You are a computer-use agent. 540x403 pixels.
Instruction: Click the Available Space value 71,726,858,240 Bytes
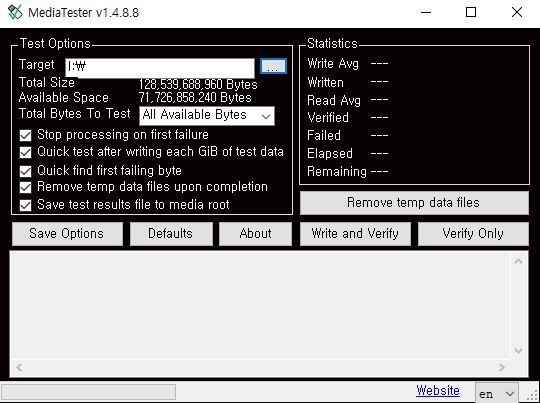[x=195, y=98]
